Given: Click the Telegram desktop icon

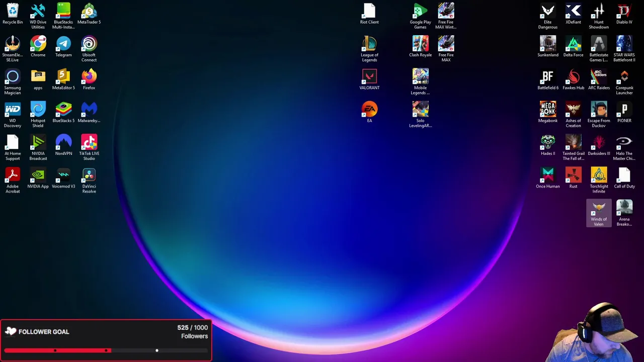Looking at the screenshot, I should pyautogui.click(x=63, y=43).
